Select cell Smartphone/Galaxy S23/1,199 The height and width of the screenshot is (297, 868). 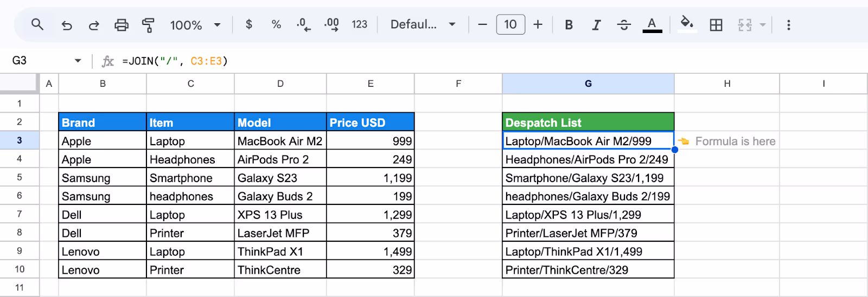pyautogui.click(x=588, y=178)
